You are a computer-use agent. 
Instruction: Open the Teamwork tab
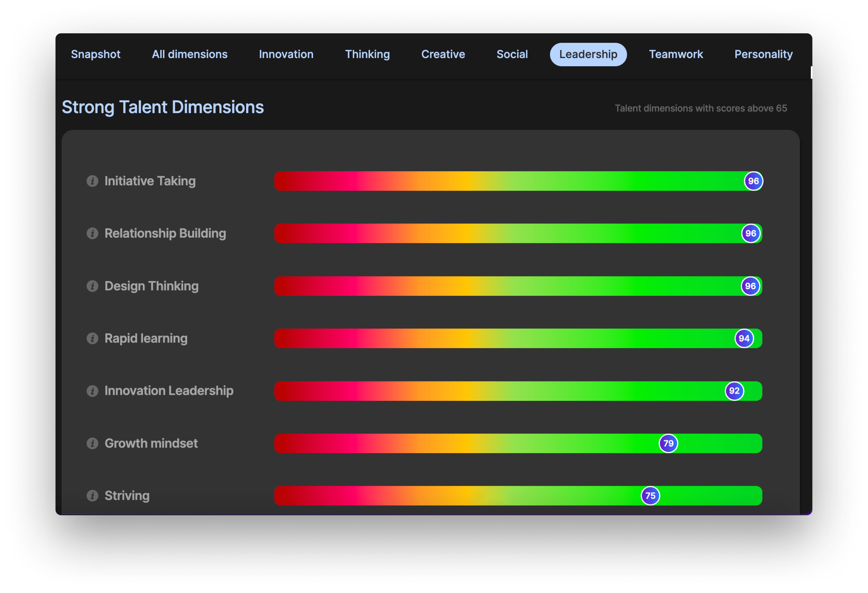[x=676, y=55]
